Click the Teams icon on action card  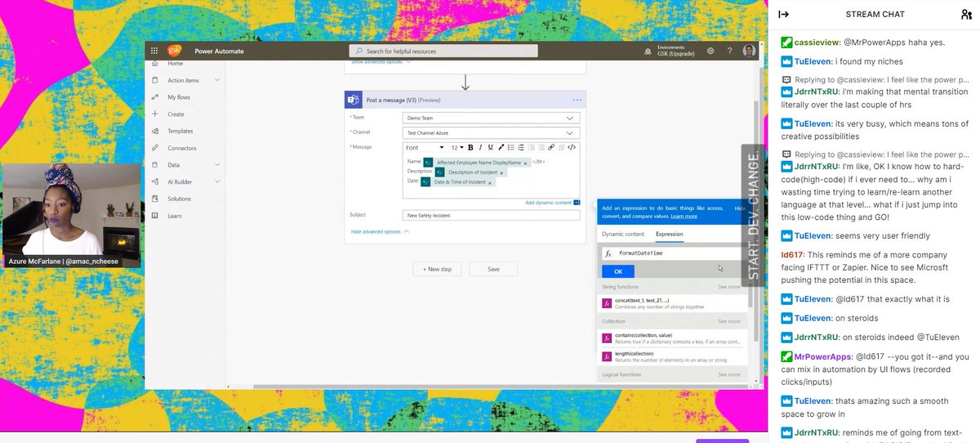[354, 100]
